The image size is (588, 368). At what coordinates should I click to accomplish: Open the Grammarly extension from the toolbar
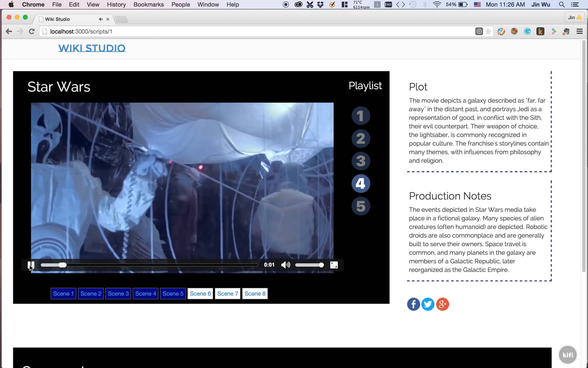(x=527, y=31)
